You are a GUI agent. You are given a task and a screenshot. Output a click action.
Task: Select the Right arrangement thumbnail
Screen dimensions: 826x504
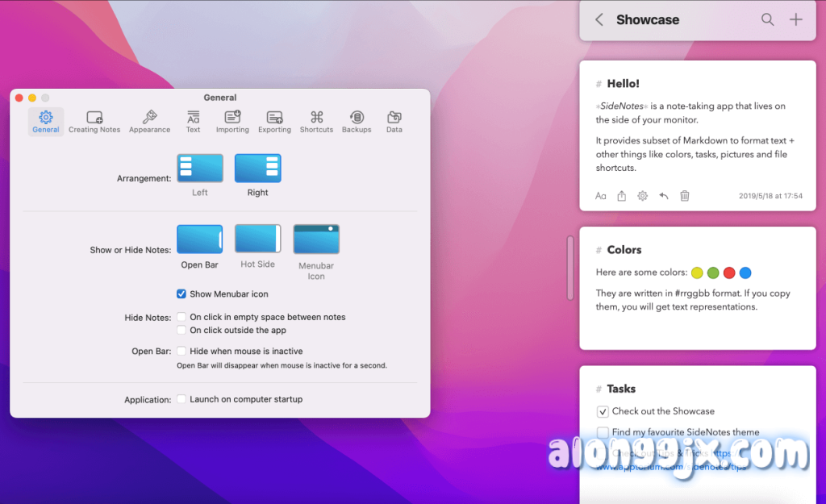tap(258, 169)
